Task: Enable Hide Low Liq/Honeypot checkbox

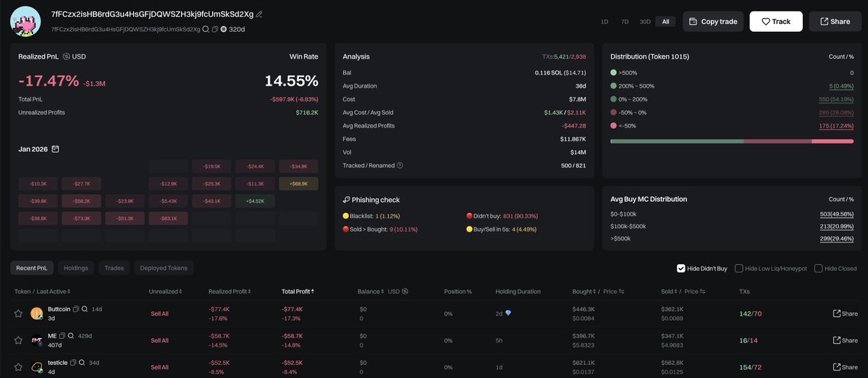Action: pos(738,268)
